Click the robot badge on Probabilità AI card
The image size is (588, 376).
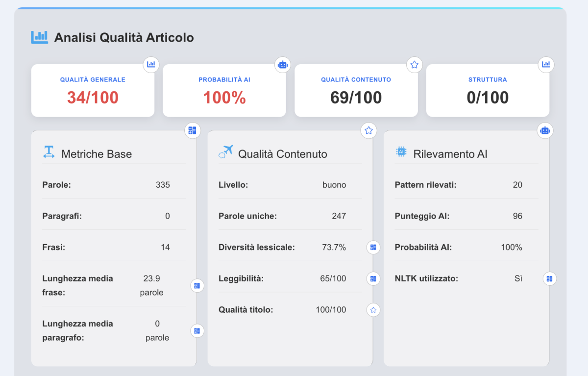coord(282,64)
